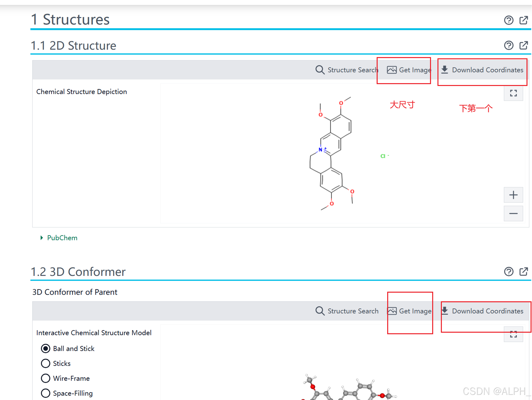Click Structure Search in 2D toolbar
Image resolution: width=532 pixels, height=400 pixels.
coord(347,70)
